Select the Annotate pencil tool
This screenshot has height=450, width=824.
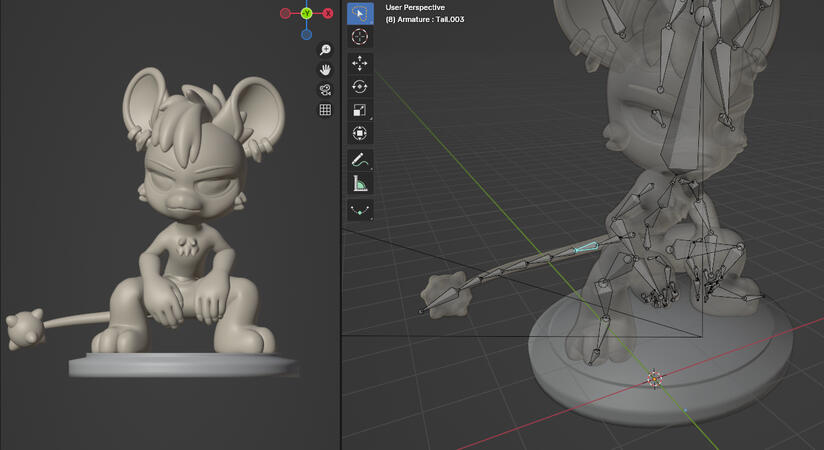click(x=360, y=160)
